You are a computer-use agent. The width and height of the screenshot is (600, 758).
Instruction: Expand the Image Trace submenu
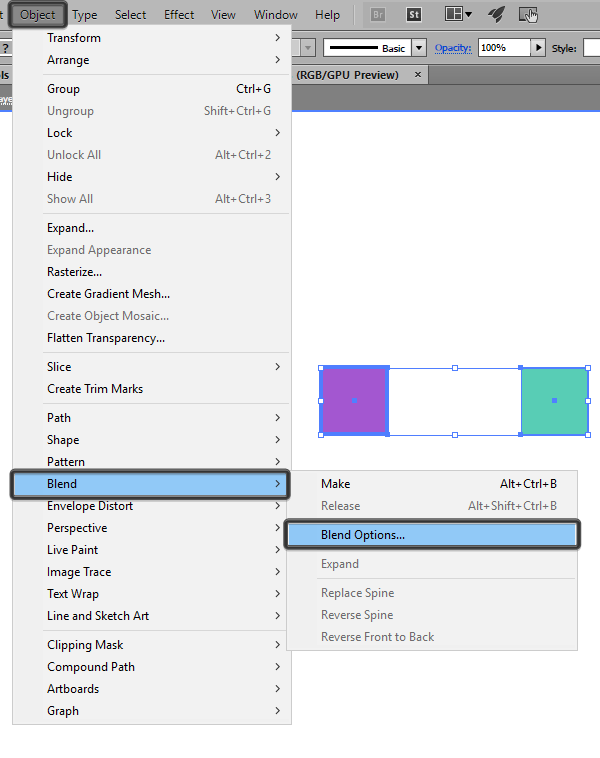[x=152, y=572]
